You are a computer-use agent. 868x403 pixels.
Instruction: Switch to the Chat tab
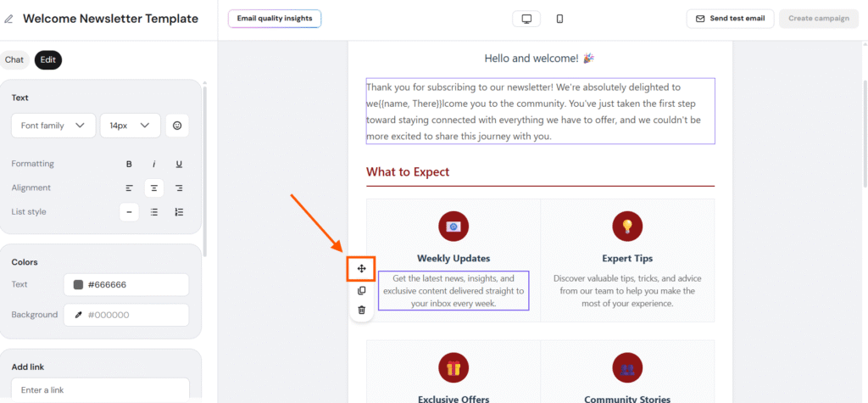pos(14,60)
